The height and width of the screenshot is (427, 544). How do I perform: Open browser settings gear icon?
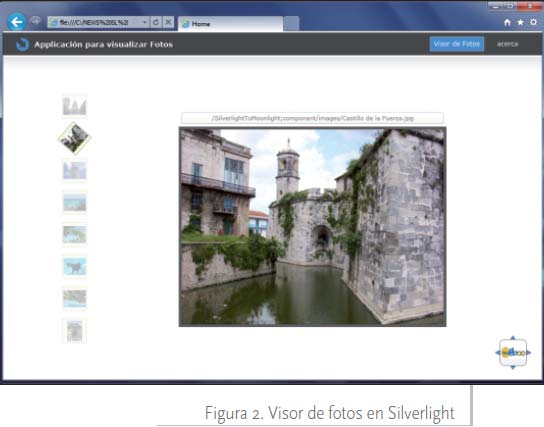(534, 22)
